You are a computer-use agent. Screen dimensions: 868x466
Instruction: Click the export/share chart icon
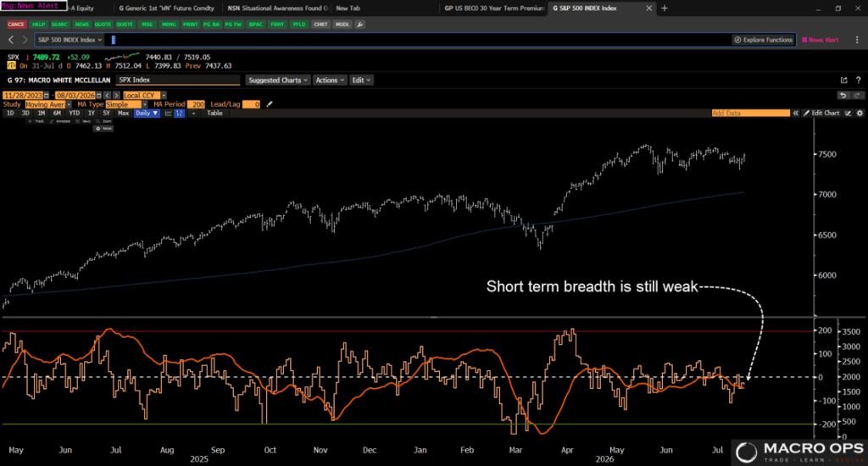coord(843,80)
